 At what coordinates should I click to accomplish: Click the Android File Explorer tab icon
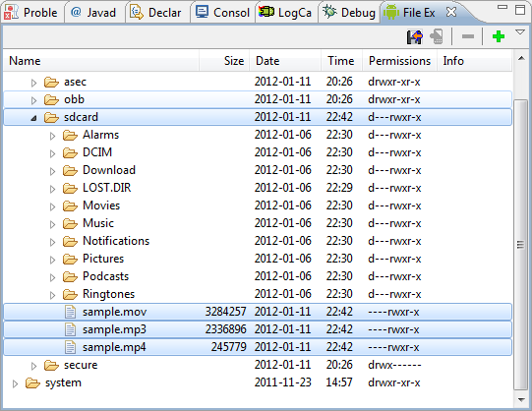(390, 13)
